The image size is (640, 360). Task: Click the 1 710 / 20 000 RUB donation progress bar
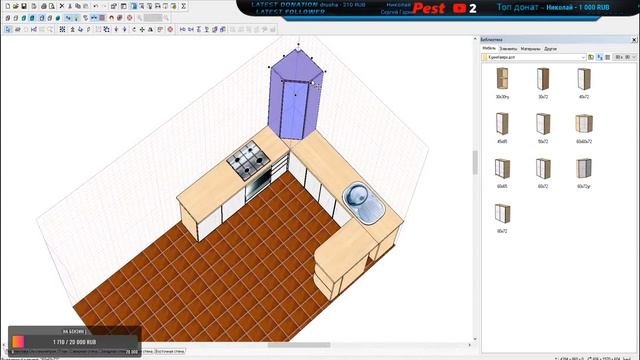point(74,342)
